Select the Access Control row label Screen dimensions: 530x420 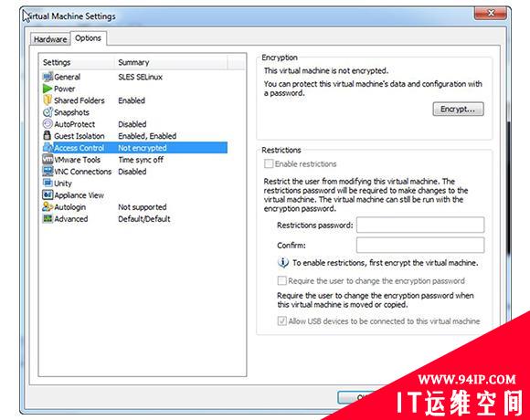point(79,148)
